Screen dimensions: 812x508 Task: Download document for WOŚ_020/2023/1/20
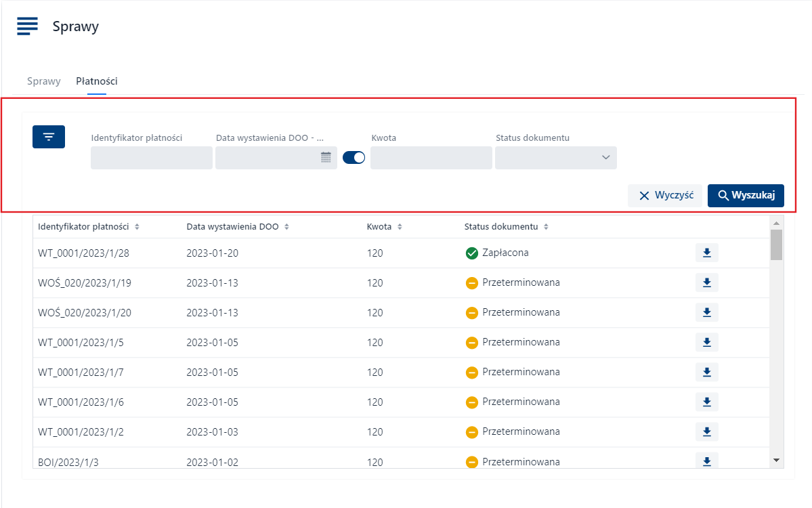pyautogui.click(x=706, y=312)
